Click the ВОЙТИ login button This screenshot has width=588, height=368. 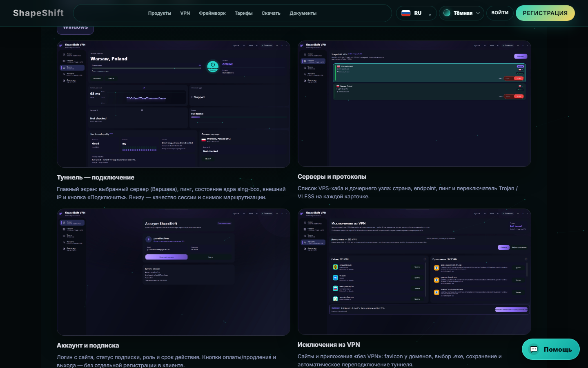500,13
